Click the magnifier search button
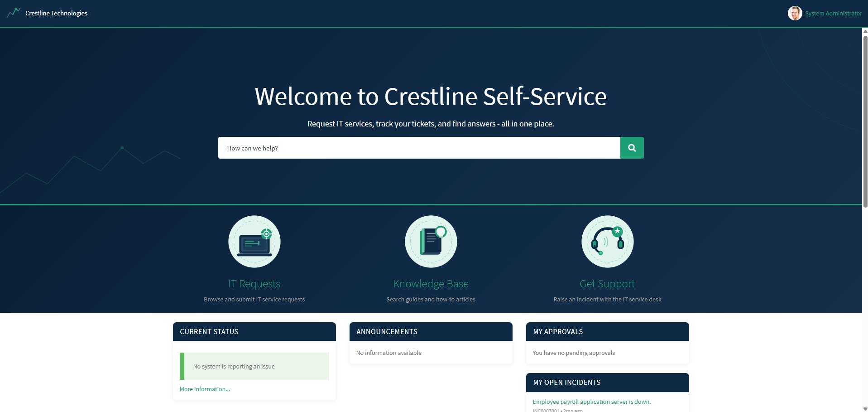Viewport: 868px width, 412px height. click(632, 148)
